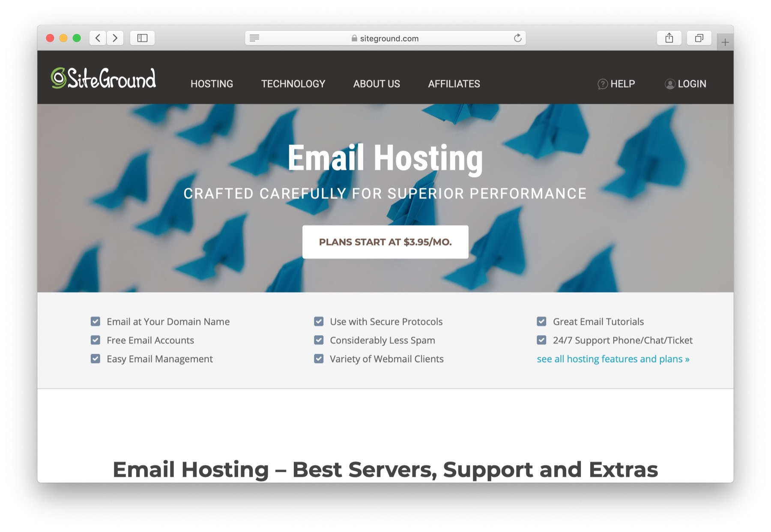Click Email Hosting – Best Servers heading

[385, 470]
